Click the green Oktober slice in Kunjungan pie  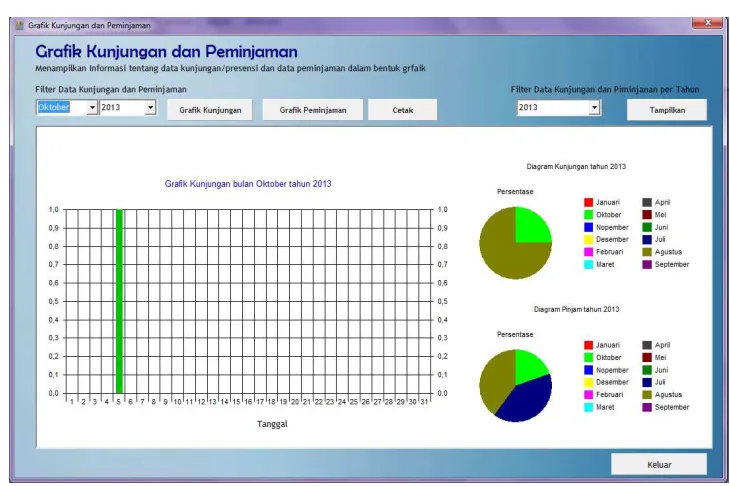(x=530, y=227)
